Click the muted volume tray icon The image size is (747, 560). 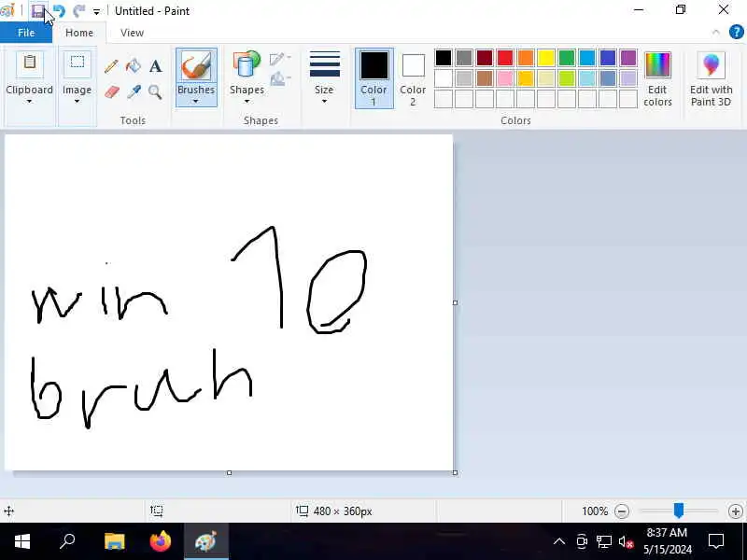point(626,542)
